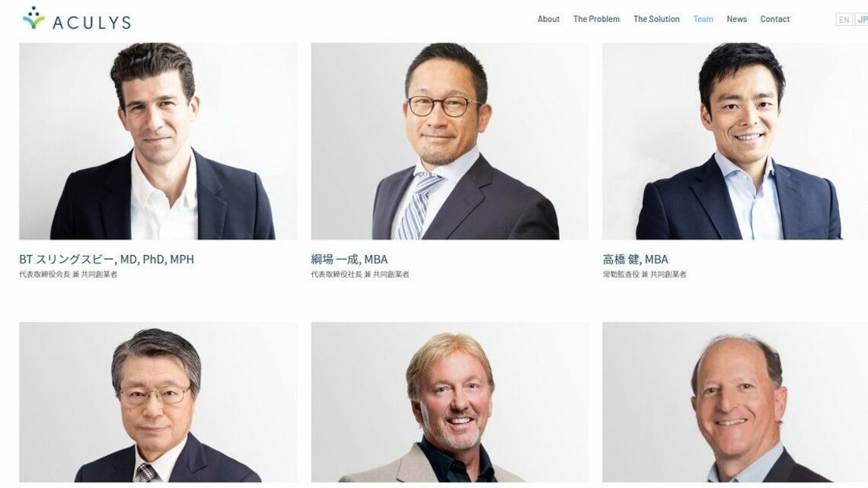Click the Aculys logo icon
Screen dimensions: 868x488
tap(34, 18)
